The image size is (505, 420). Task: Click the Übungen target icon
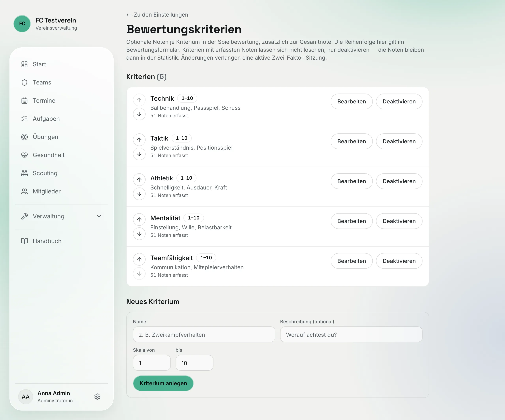click(x=24, y=137)
